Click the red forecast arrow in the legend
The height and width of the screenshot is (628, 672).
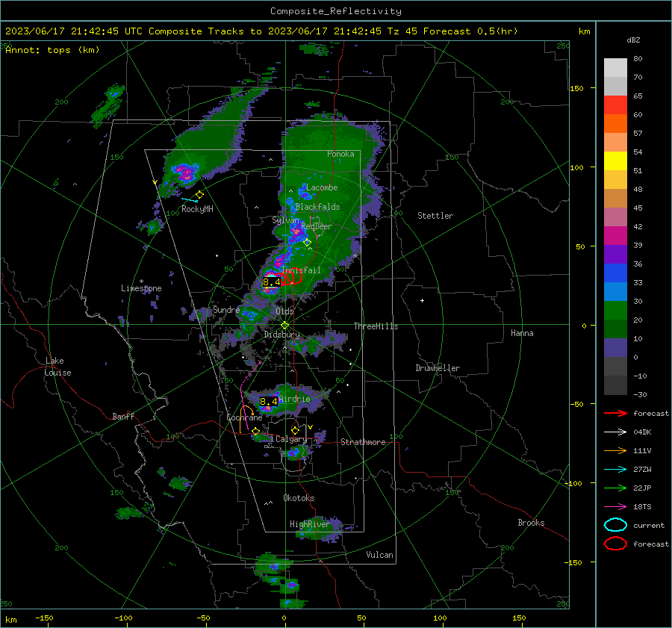point(615,413)
